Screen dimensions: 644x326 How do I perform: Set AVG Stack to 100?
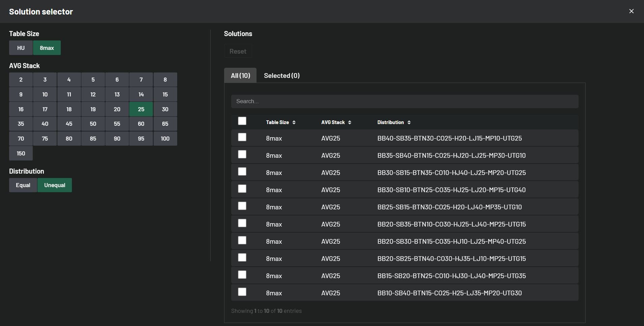click(165, 139)
